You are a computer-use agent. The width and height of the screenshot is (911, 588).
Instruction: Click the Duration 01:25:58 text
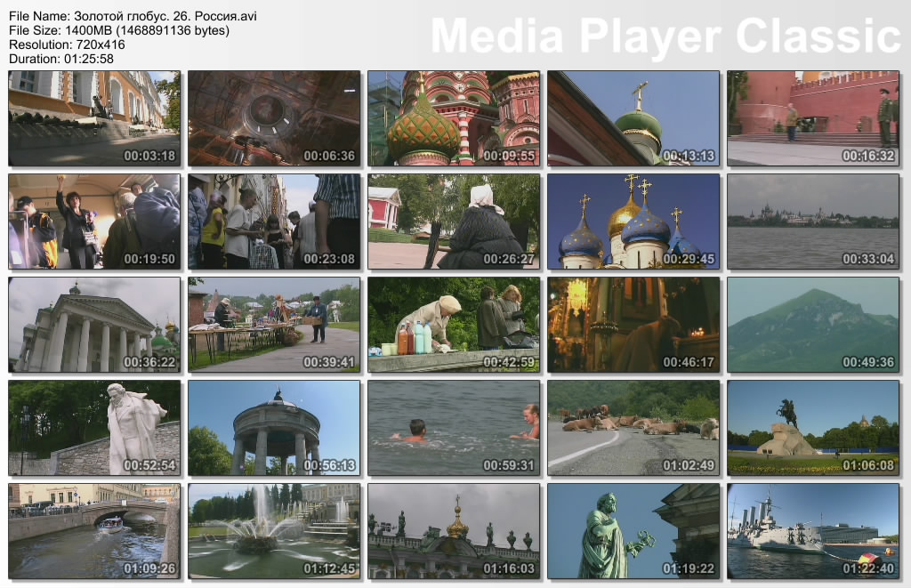pyautogui.click(x=61, y=59)
